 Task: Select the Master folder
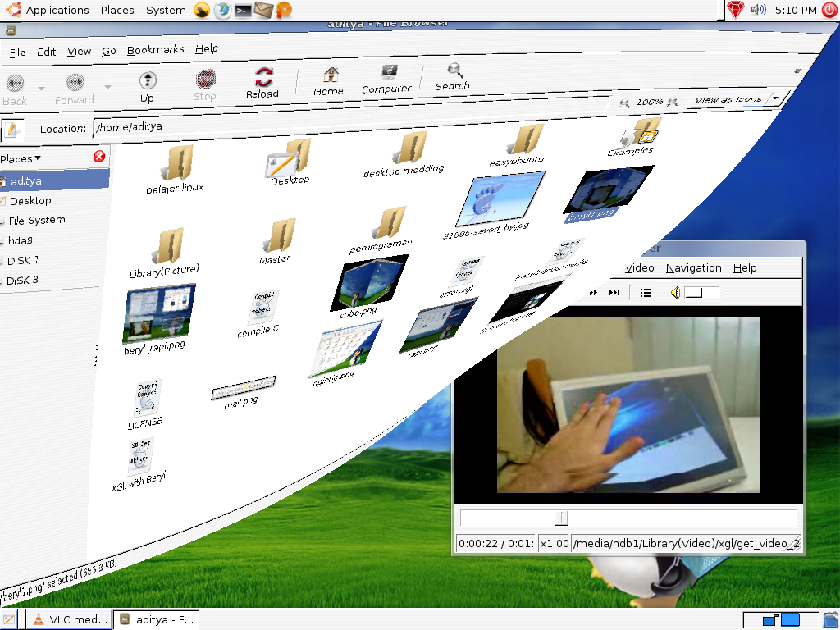point(277,241)
